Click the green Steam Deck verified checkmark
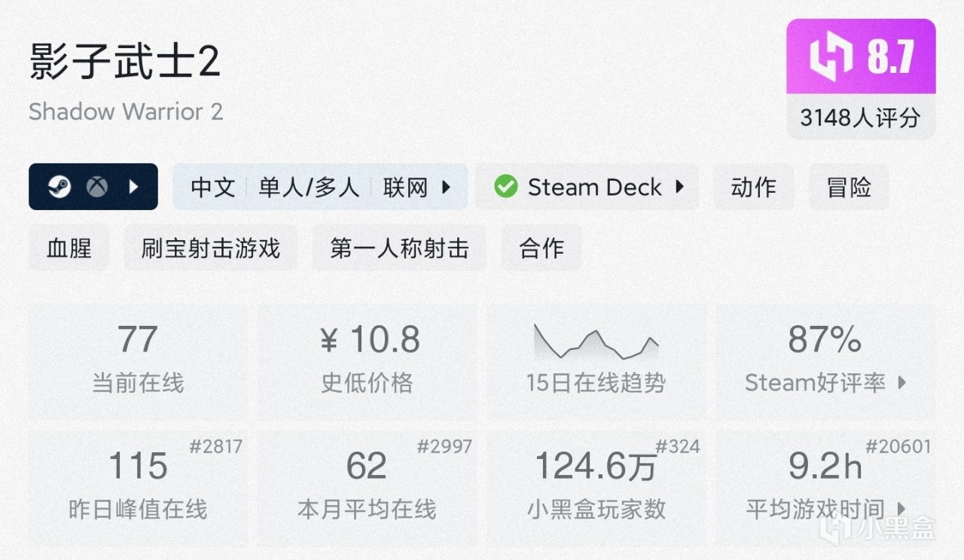 point(506,187)
